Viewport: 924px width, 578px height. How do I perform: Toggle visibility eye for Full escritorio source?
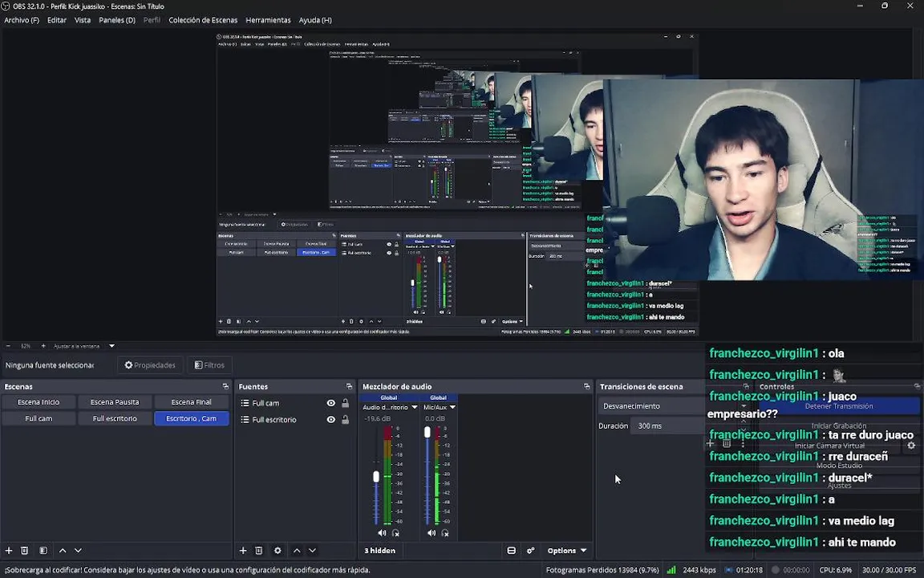[330, 419]
